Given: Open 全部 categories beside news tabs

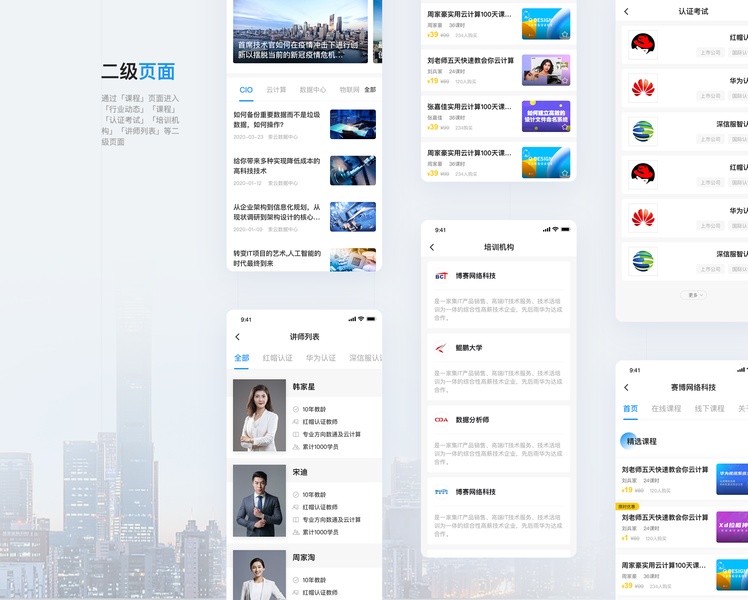Looking at the screenshot, I should (370, 90).
